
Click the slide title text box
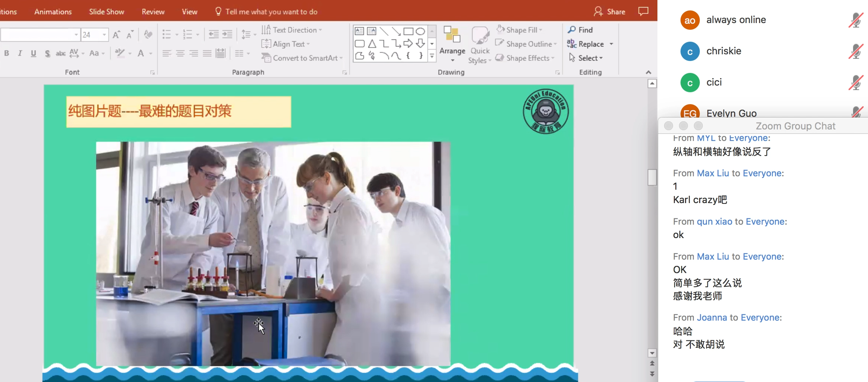(x=179, y=112)
